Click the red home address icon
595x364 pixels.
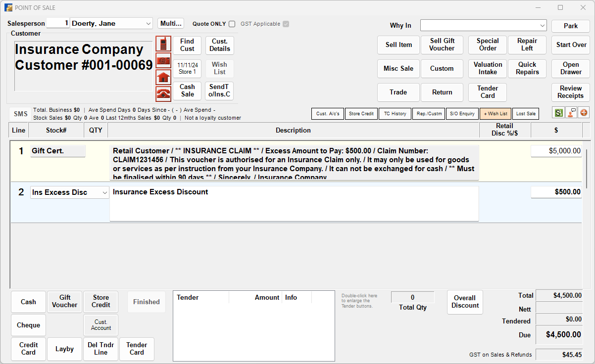(x=163, y=77)
